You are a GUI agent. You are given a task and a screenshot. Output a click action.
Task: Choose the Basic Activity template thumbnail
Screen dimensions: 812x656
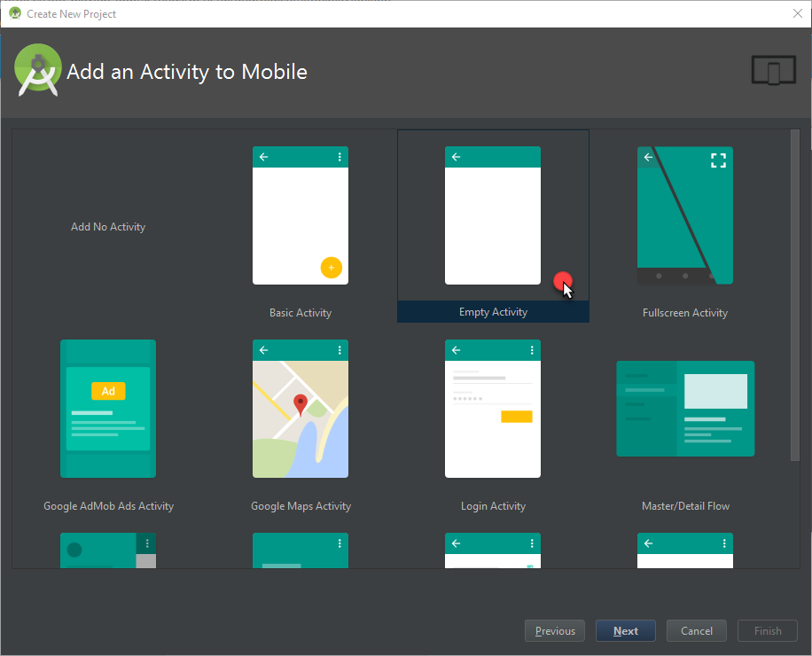pyautogui.click(x=301, y=215)
